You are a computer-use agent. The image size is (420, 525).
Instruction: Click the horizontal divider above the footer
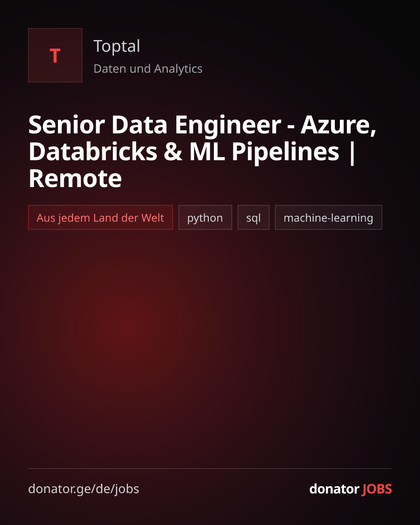pyautogui.click(x=210, y=469)
